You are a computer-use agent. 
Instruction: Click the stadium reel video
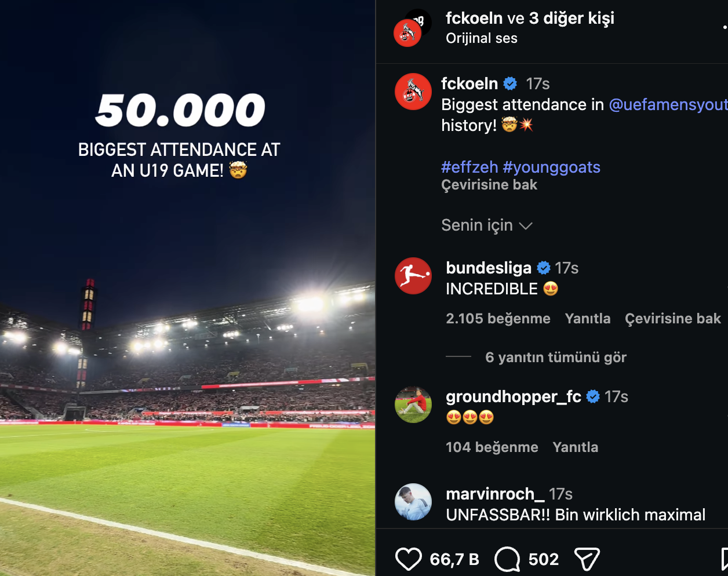click(187, 288)
